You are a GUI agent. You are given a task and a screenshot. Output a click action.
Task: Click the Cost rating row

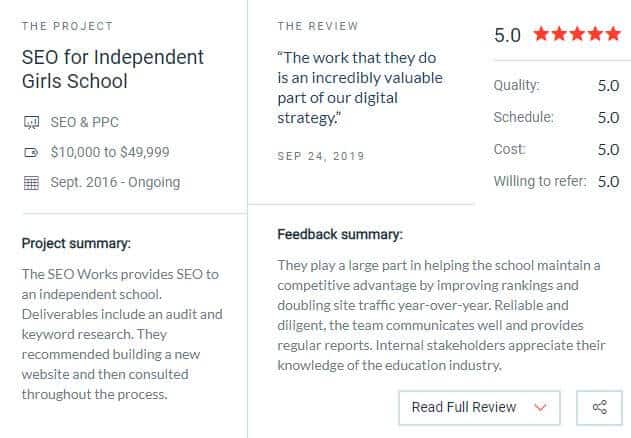pos(557,149)
